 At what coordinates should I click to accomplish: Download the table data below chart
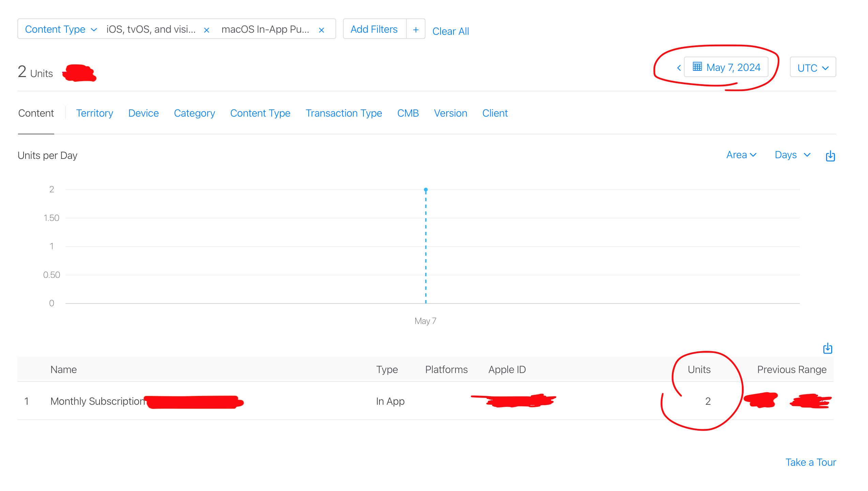coord(827,348)
